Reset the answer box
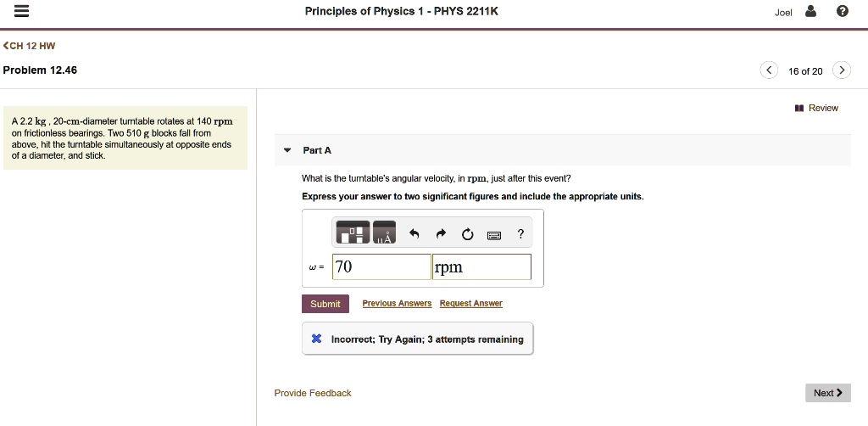Screen dimensions: 868x426 click(x=467, y=235)
